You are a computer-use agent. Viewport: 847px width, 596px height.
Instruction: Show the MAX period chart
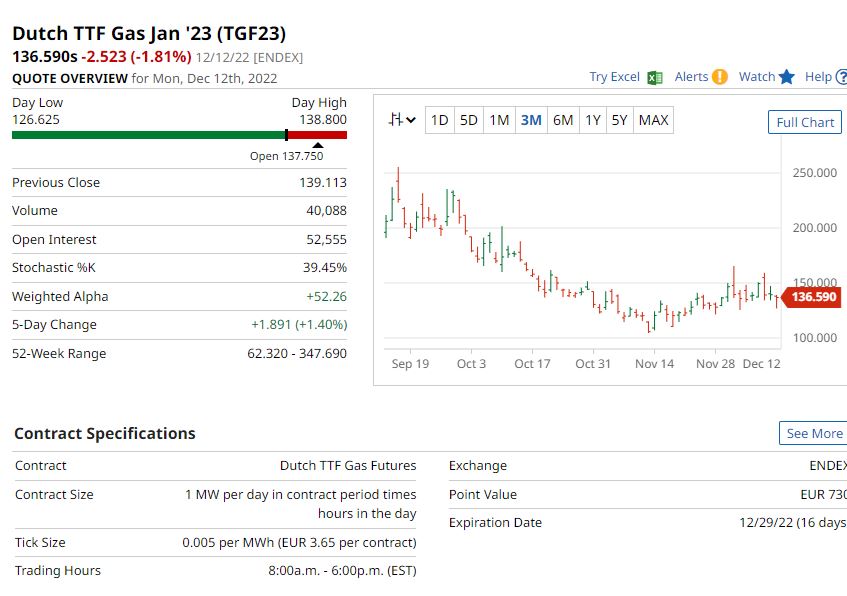pos(653,121)
